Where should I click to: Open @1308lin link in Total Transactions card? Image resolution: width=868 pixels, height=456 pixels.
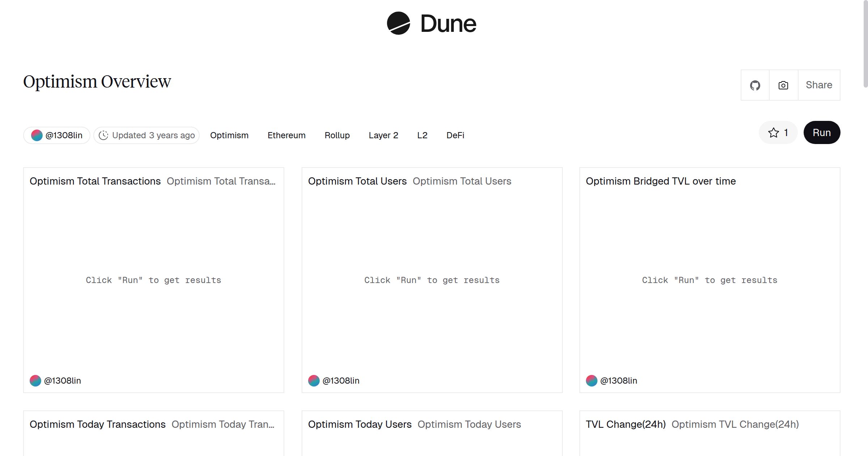pyautogui.click(x=63, y=381)
